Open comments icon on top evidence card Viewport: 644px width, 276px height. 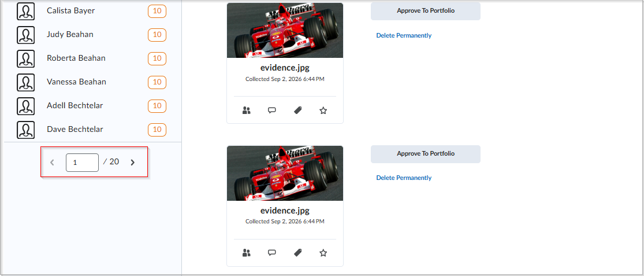272,111
